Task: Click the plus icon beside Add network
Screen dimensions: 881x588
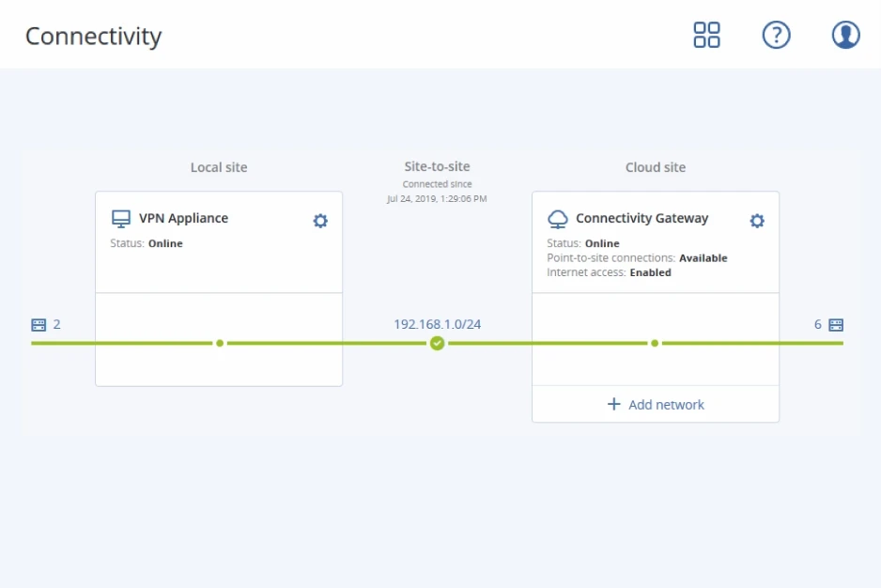Action: (x=614, y=404)
